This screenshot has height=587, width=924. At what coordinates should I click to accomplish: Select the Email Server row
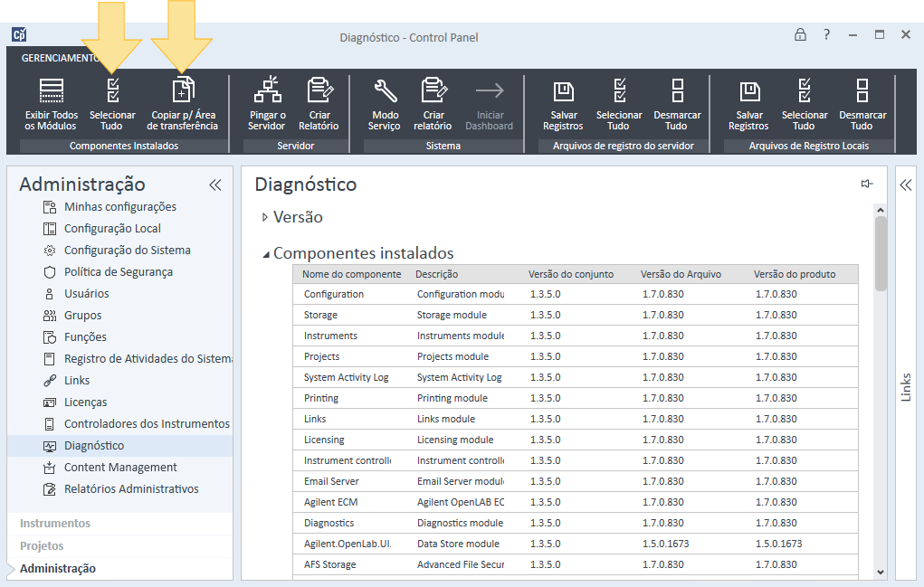(576, 481)
